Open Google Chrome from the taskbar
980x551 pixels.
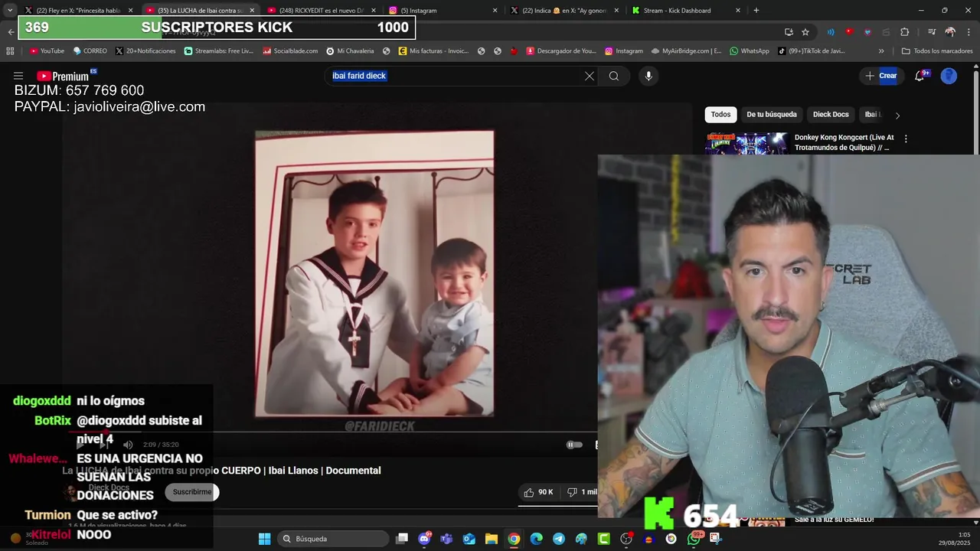(x=514, y=539)
